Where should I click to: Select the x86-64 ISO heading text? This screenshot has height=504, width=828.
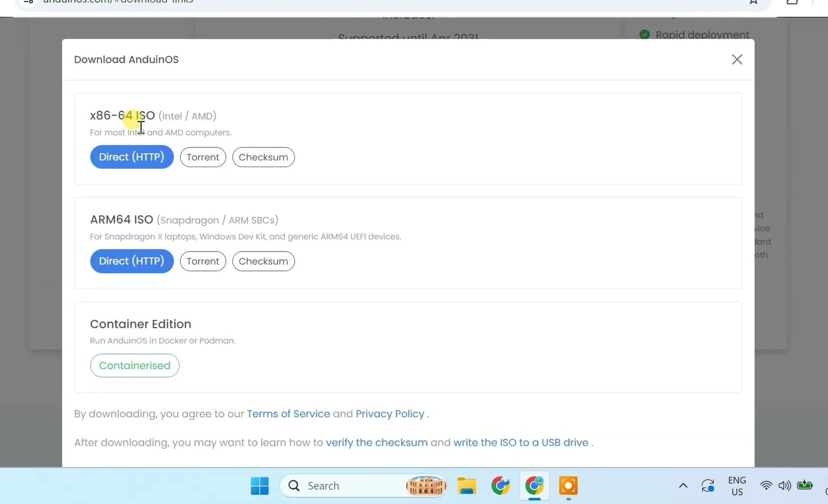[x=122, y=115]
